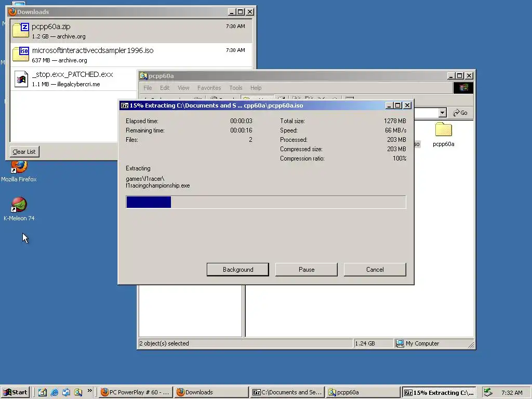Click the first quick launch notepad icon
532x399 pixels.
(x=43, y=392)
